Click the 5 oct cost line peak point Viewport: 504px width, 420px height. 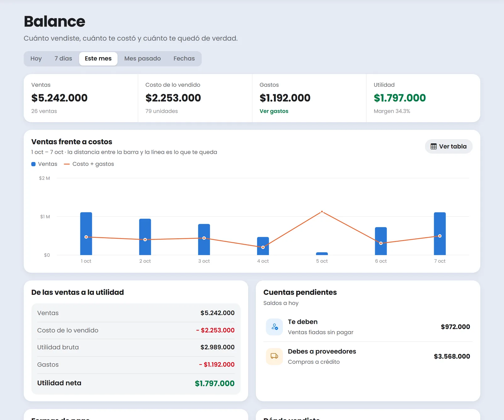(322, 212)
